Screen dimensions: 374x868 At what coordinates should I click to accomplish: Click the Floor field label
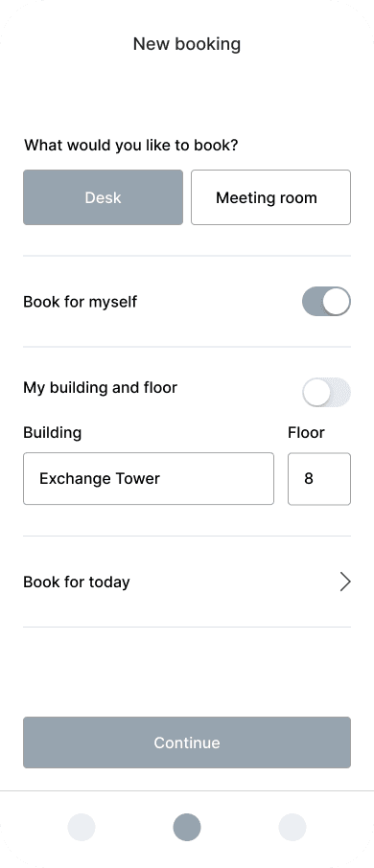click(307, 432)
